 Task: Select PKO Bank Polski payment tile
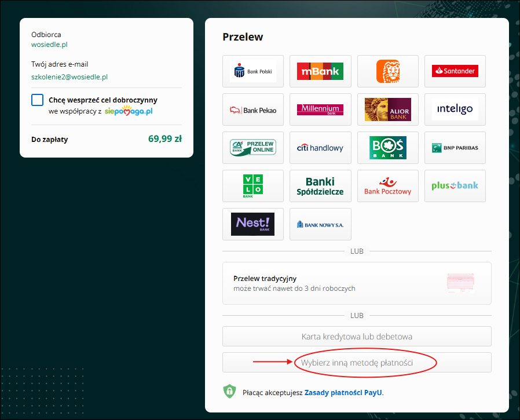click(253, 71)
